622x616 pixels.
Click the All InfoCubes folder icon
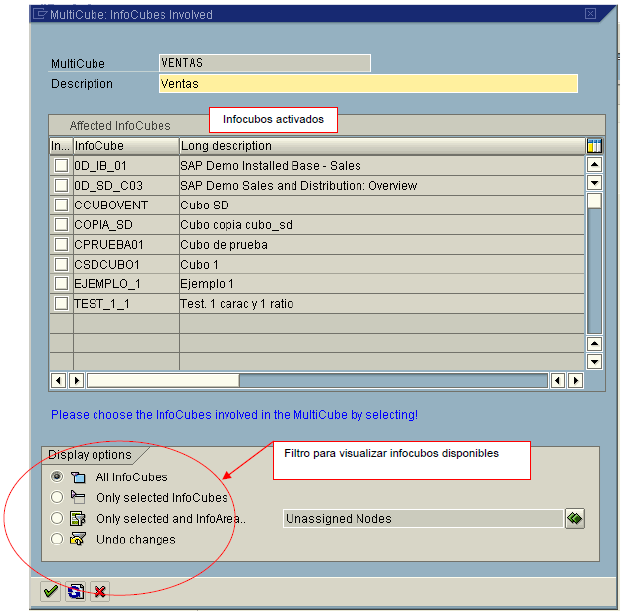(x=78, y=477)
